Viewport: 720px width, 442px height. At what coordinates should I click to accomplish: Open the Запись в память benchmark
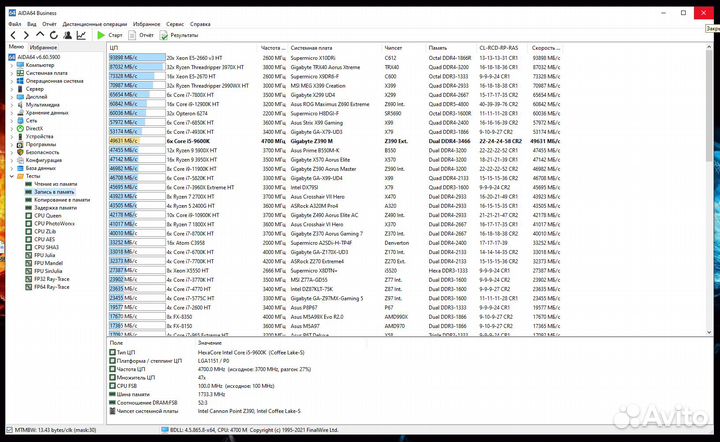point(54,192)
